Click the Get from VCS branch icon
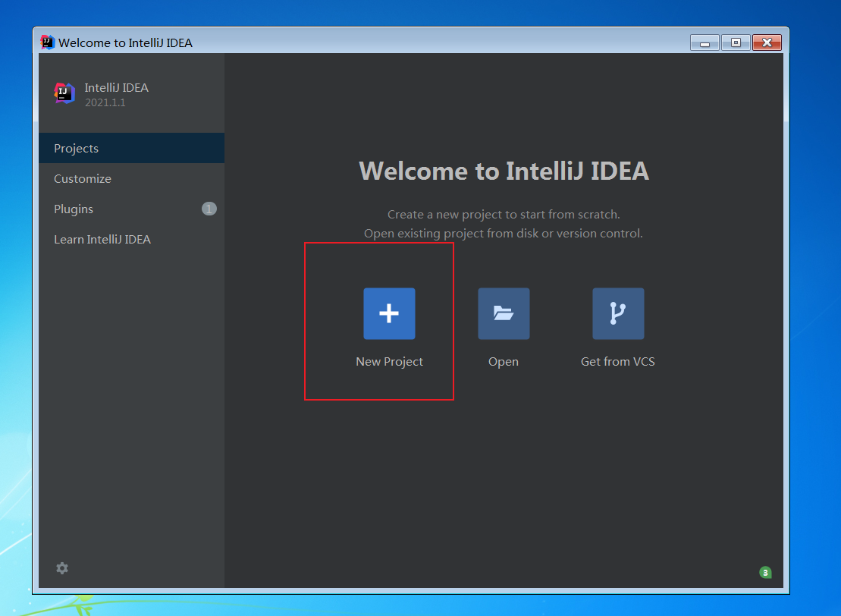Viewport: 841px width, 616px height. point(618,313)
